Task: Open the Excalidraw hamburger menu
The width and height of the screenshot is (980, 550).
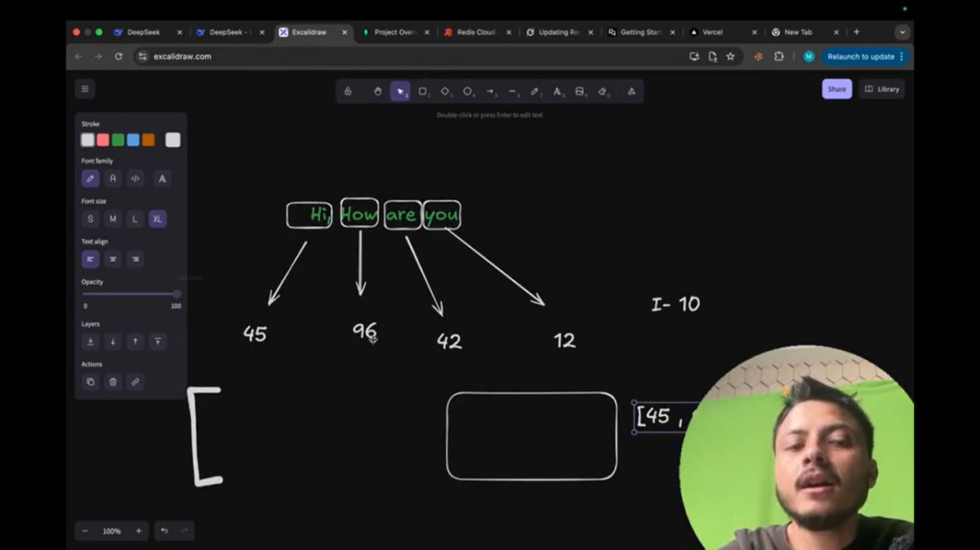Action: click(x=85, y=89)
